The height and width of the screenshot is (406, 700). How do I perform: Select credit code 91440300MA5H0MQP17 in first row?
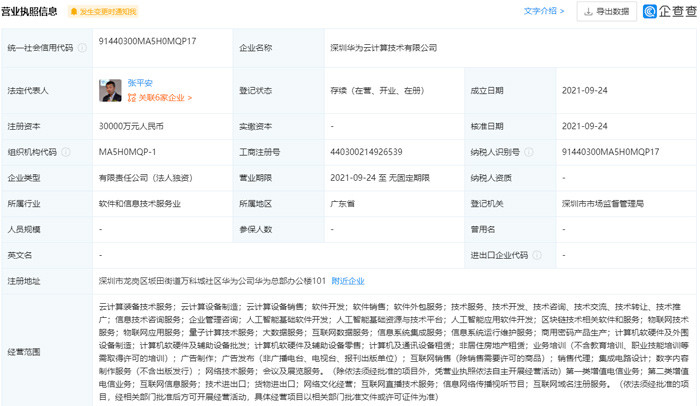[x=147, y=41]
